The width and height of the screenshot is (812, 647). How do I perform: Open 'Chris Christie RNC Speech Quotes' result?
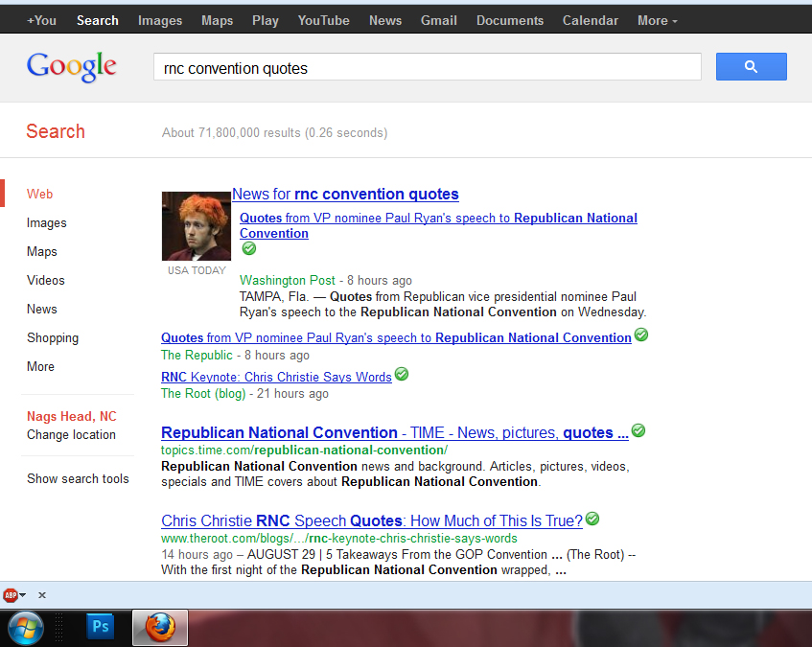coord(372,520)
